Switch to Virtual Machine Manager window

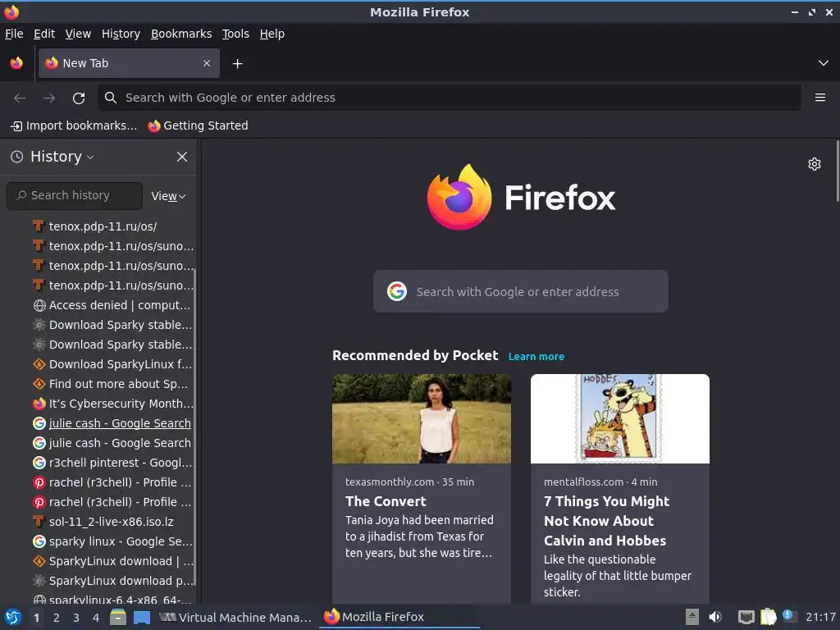pyautogui.click(x=235, y=617)
